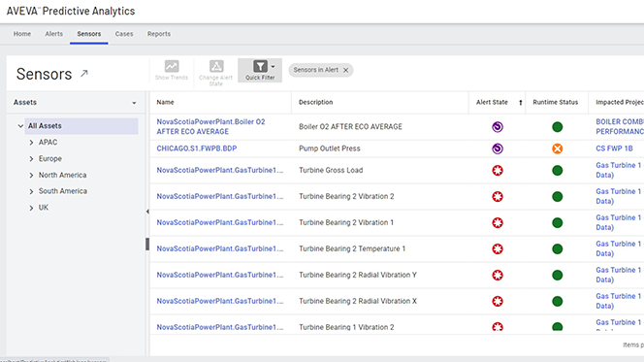Click red alert icon for Turbine Gross Load
The height and width of the screenshot is (362, 644).
point(498,171)
